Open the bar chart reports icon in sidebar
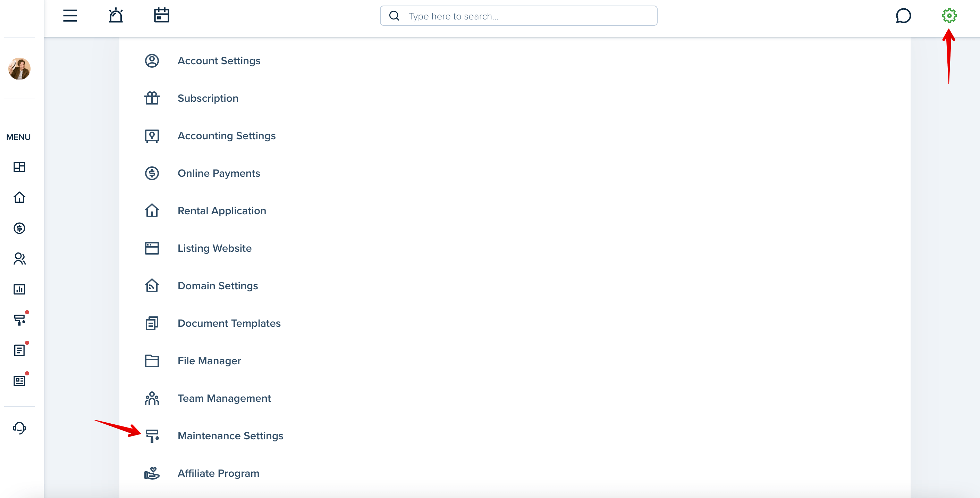980x498 pixels. click(x=19, y=289)
